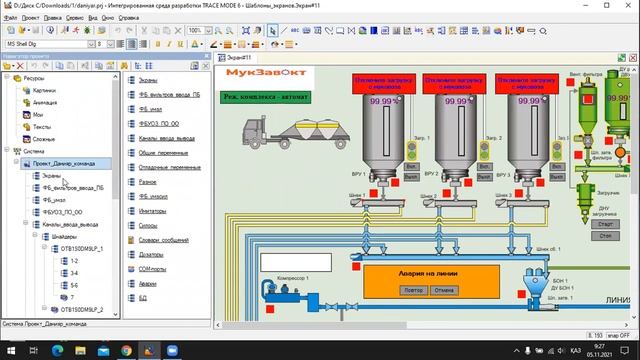Click the cut scissors icon
Image resolution: width=640 pixels, height=360 pixels.
pyautogui.click(x=144, y=31)
